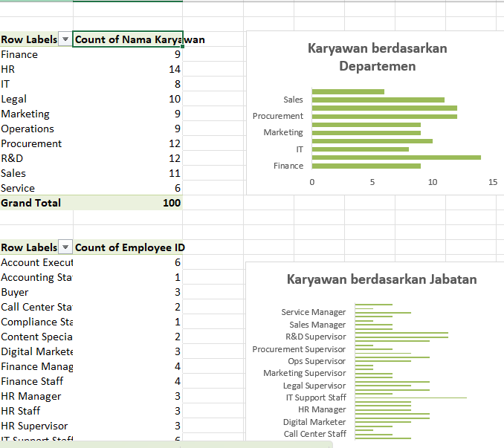Click the HR row label cell
This screenshot has width=504, height=448.
tap(7, 69)
